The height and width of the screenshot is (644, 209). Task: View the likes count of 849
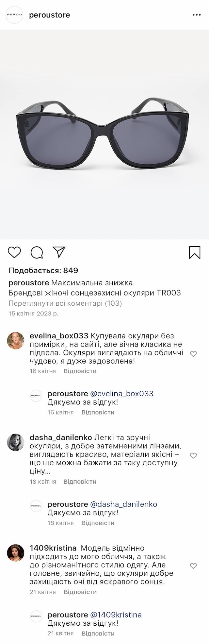[43, 271]
